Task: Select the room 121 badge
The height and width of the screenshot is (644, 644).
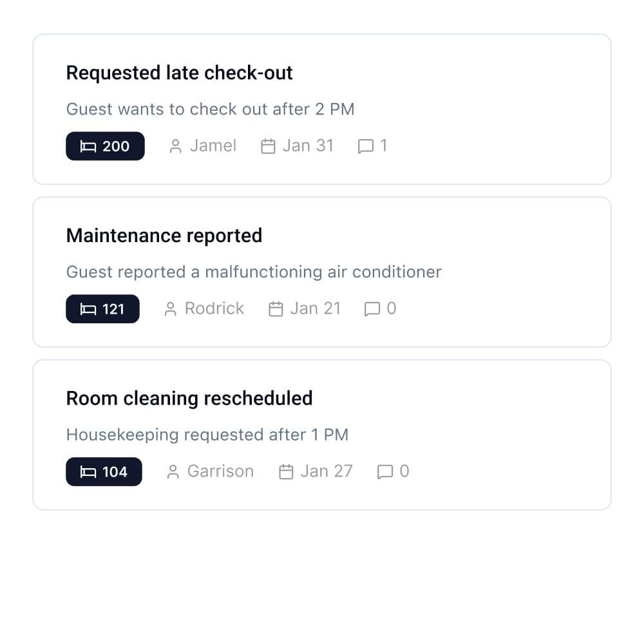Action: pos(102,308)
